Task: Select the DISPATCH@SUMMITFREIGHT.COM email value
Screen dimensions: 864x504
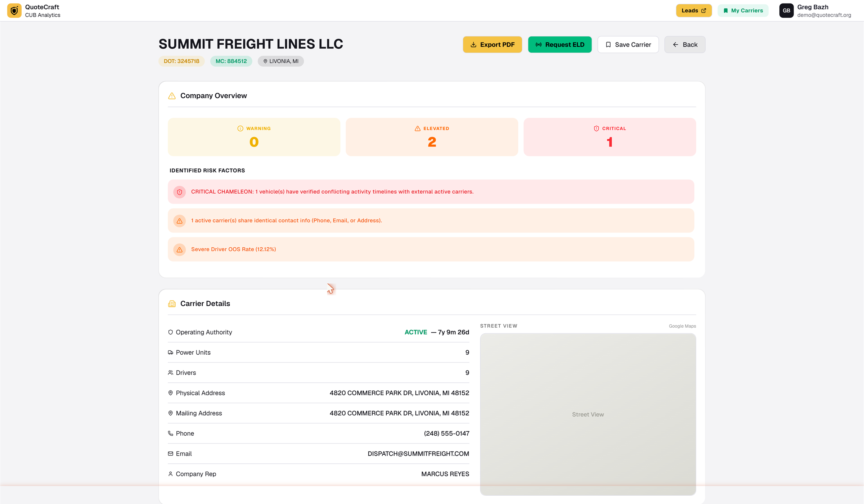Action: (x=418, y=454)
